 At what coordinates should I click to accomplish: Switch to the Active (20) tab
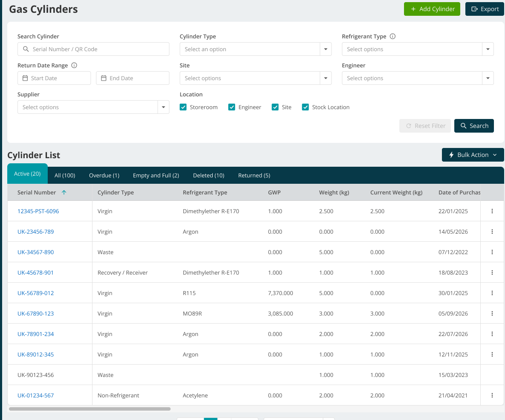click(27, 174)
